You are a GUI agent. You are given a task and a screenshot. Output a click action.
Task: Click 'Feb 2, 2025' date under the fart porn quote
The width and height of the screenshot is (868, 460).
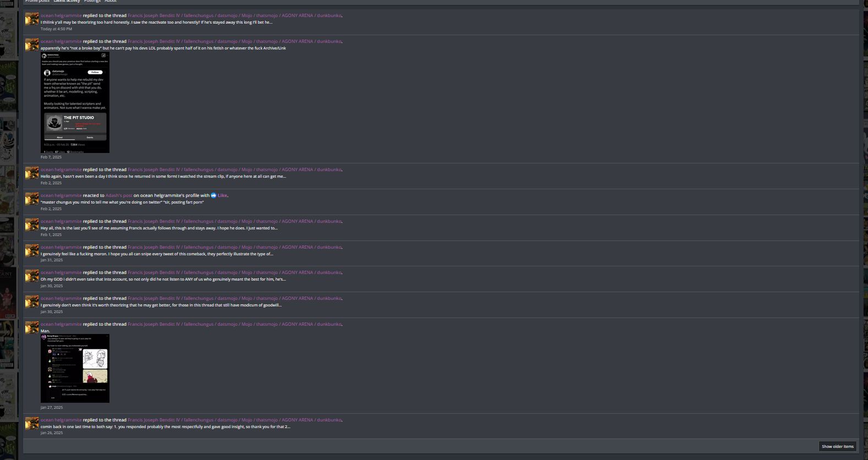coord(51,209)
